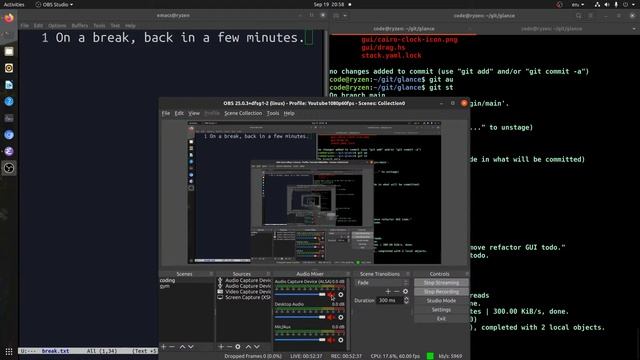Image resolution: width=640 pixels, height=360 pixels.
Task: Open Help icon in dock
Action: (9, 101)
